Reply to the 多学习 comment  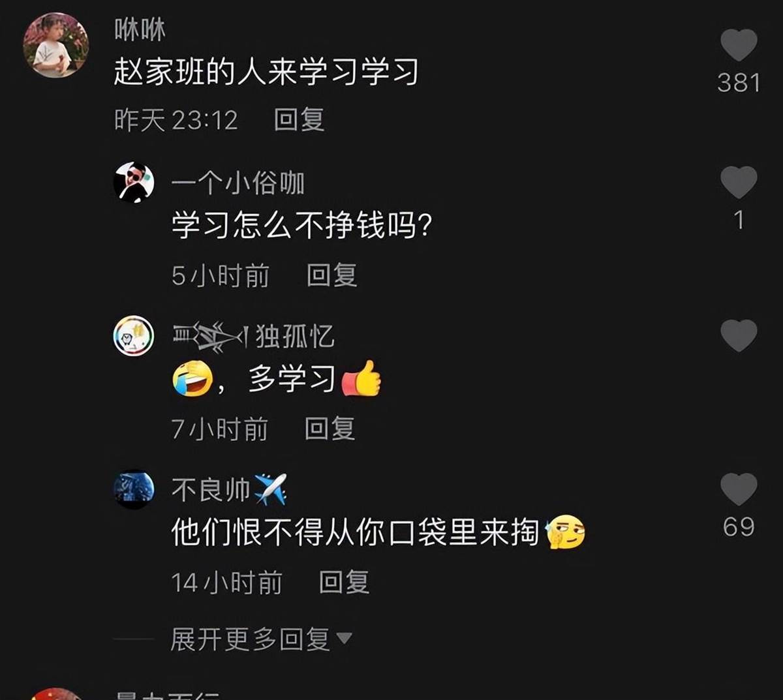(330, 429)
